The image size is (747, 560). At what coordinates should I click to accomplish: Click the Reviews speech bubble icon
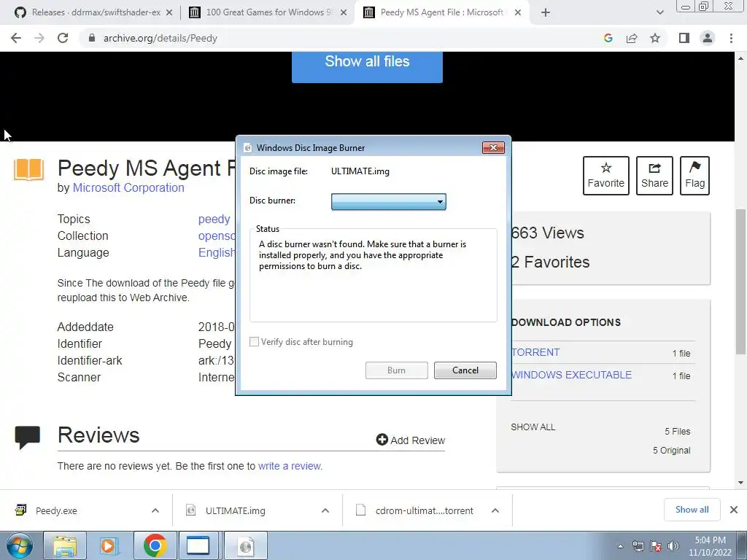[28, 437]
